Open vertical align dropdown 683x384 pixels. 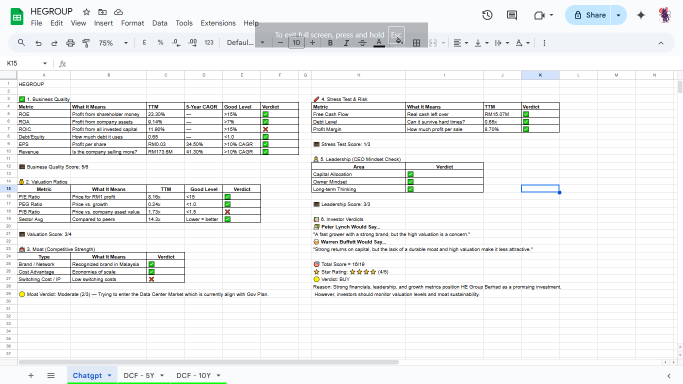coord(481,43)
